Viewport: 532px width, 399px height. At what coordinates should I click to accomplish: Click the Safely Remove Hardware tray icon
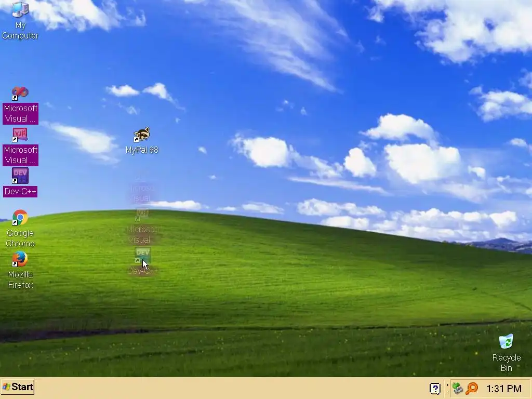[458, 388]
